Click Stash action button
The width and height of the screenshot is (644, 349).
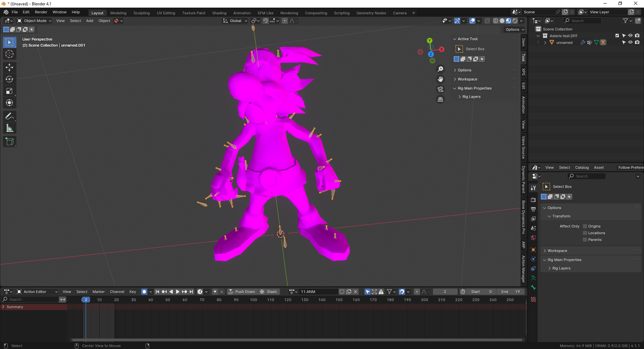[x=269, y=292]
